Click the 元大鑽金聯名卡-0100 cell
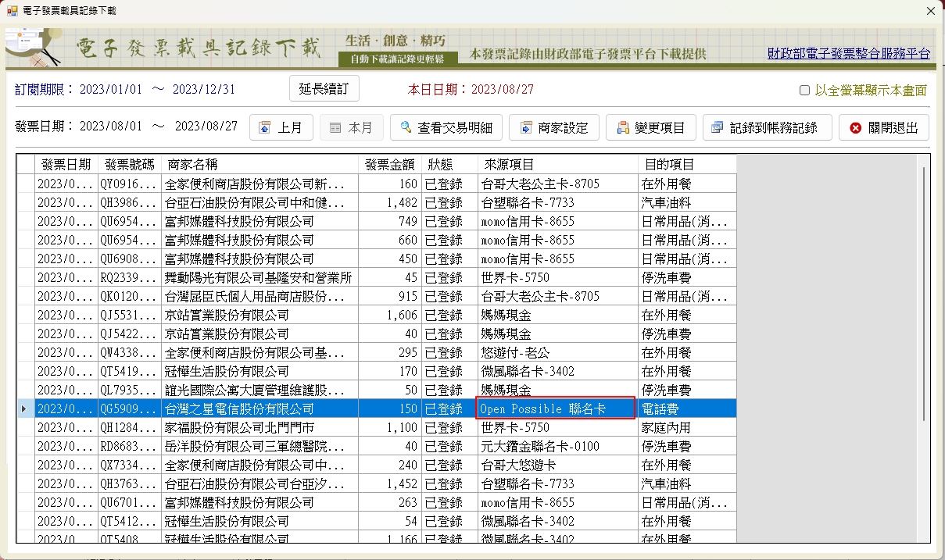The width and height of the screenshot is (945, 560). (x=557, y=446)
